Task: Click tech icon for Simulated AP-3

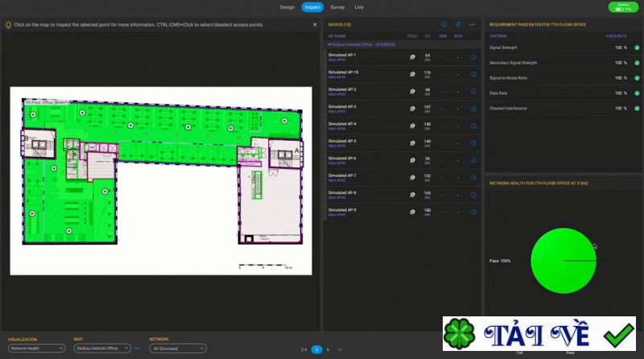Action: point(412,109)
